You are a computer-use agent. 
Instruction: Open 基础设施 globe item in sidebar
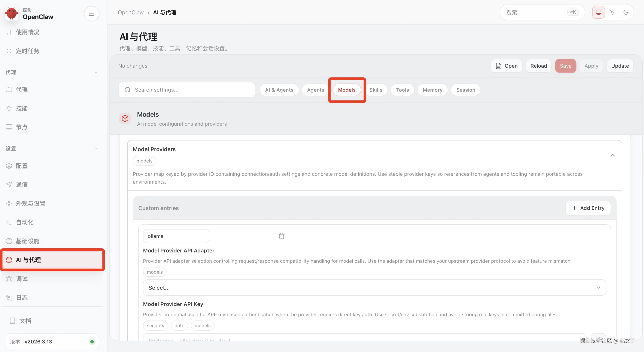[27, 241]
